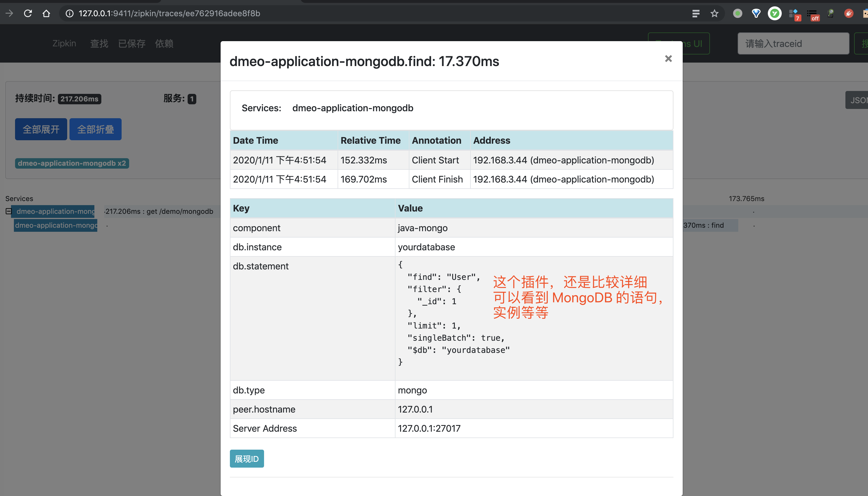Open the blue funnel extension icon
Image resolution: width=868 pixels, height=496 pixels.
point(755,13)
